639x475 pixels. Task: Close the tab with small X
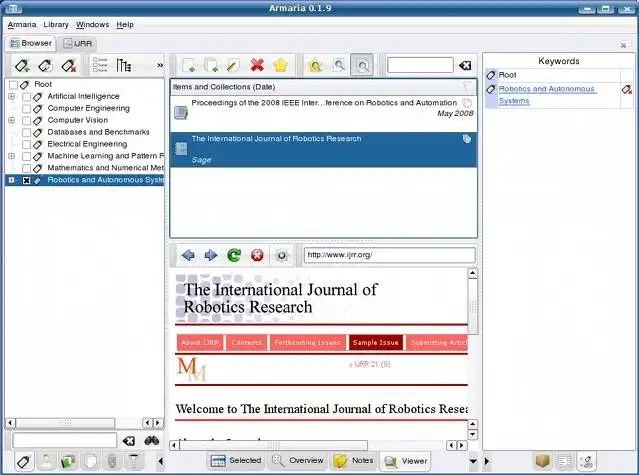623,45
